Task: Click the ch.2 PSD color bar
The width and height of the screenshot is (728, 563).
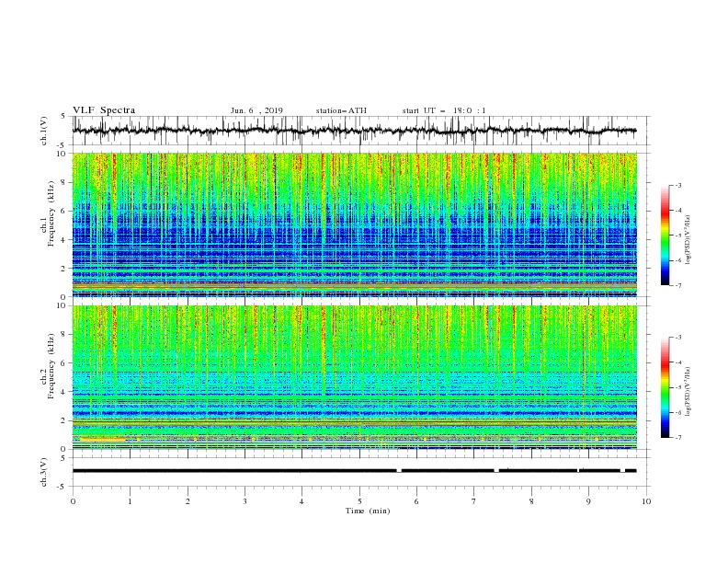Action: pos(665,387)
